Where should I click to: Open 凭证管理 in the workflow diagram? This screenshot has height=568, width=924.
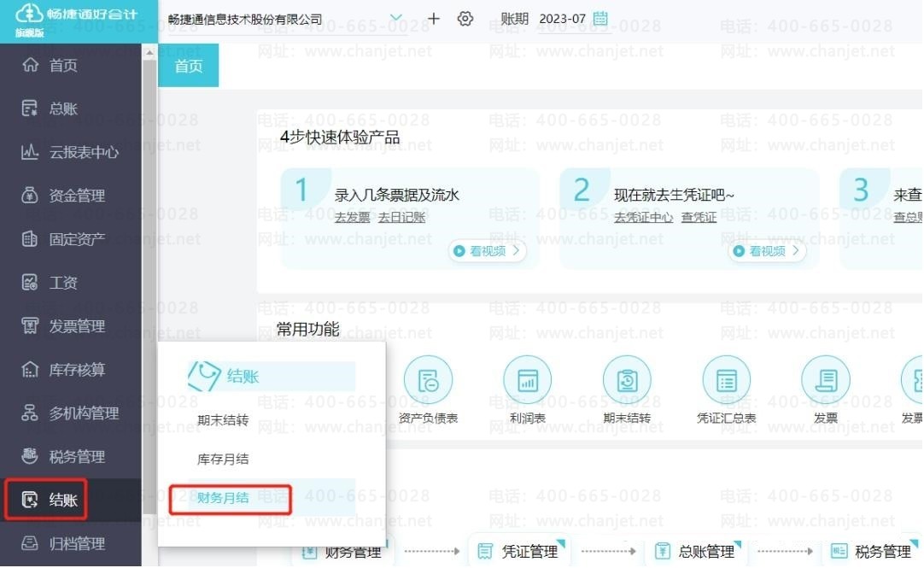click(522, 552)
